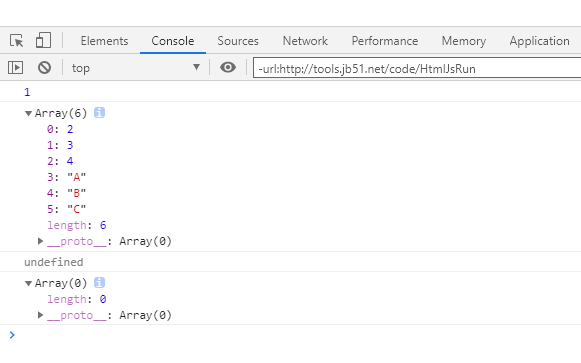
Task: Click info badge next to Array(6)
Action: [x=99, y=113]
